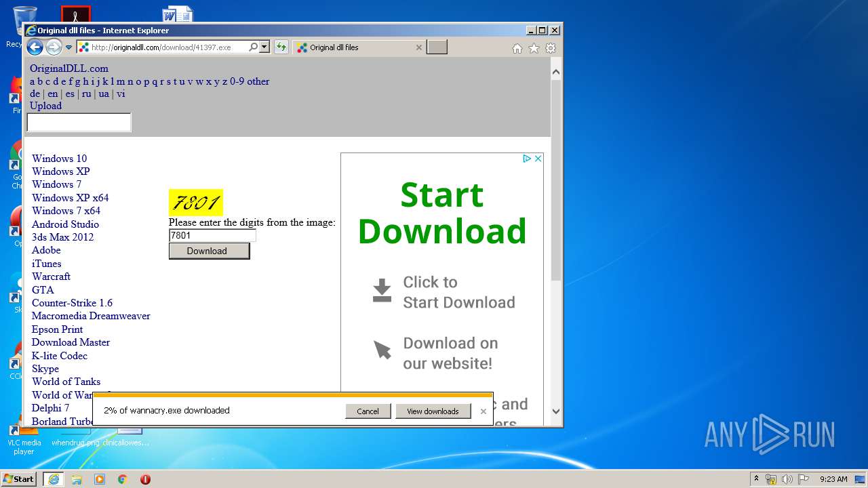868x488 pixels.
Task: Open the media player taskbar icon
Action: tap(100, 479)
